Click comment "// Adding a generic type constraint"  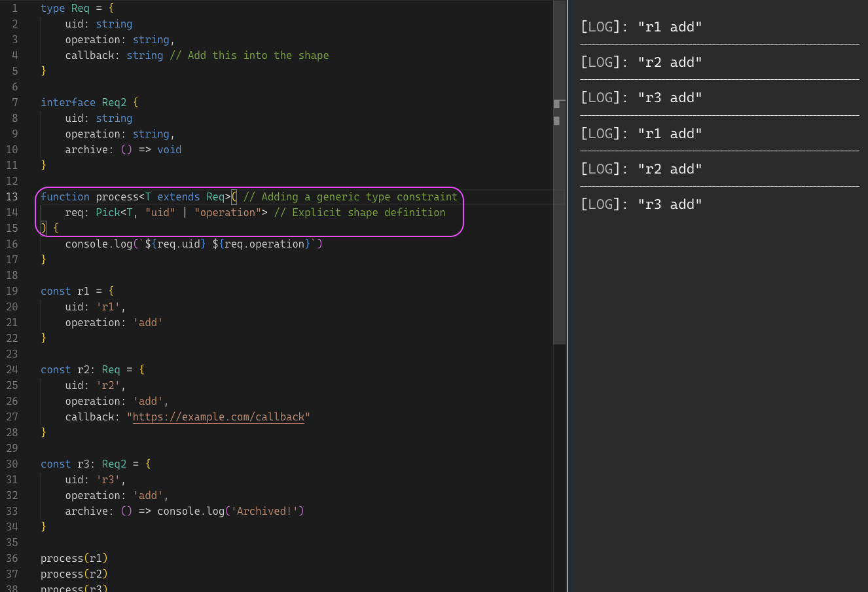[x=350, y=196]
